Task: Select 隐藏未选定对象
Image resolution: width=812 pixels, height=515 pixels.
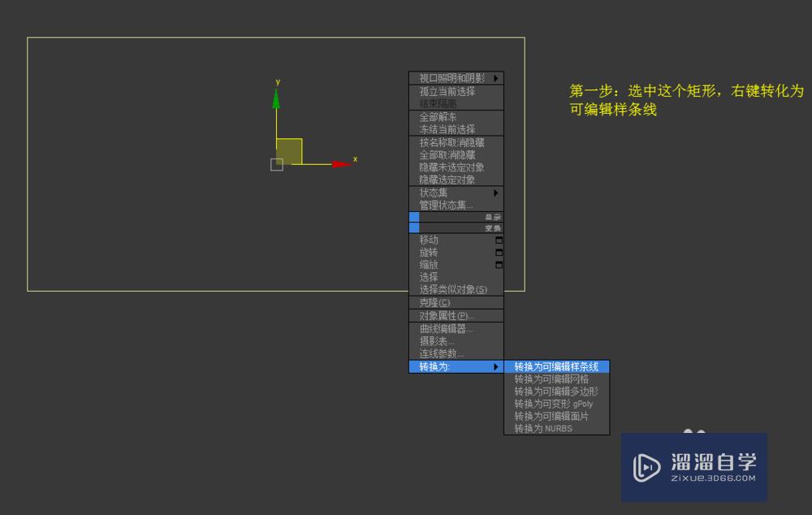Action: [456, 167]
